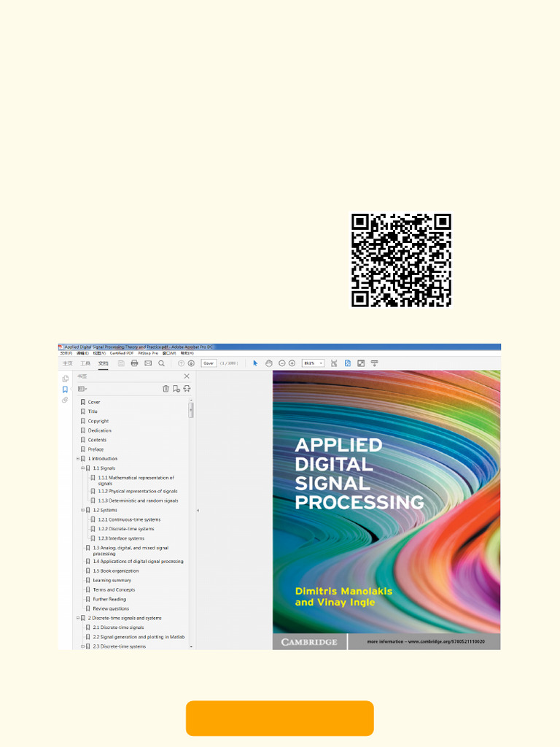This screenshot has width=560, height=747.
Task: Open bookmark 2.2 Signal generation and plotting in Matlab
Action: click(x=139, y=637)
